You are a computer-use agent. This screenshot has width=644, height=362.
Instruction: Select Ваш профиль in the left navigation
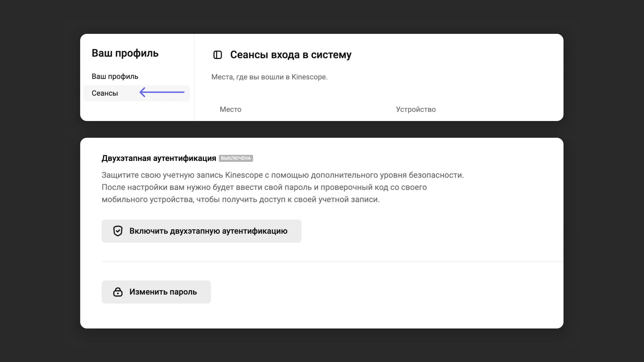pos(115,76)
